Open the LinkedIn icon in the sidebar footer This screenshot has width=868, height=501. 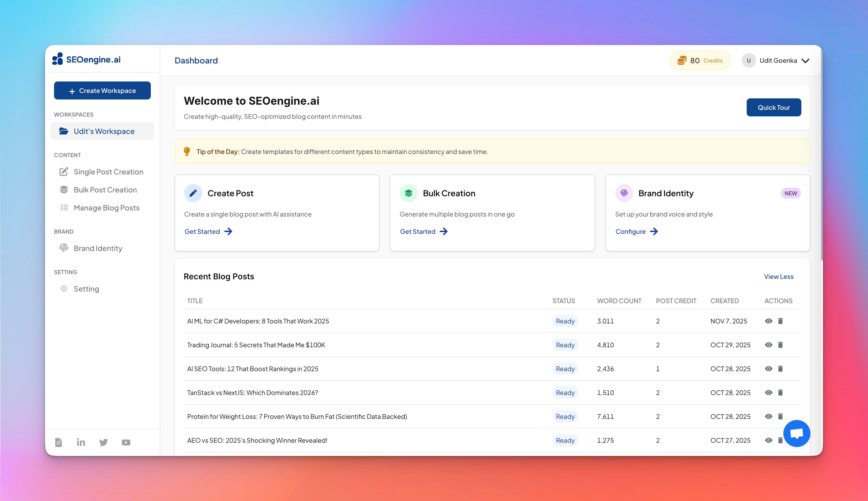(x=81, y=442)
